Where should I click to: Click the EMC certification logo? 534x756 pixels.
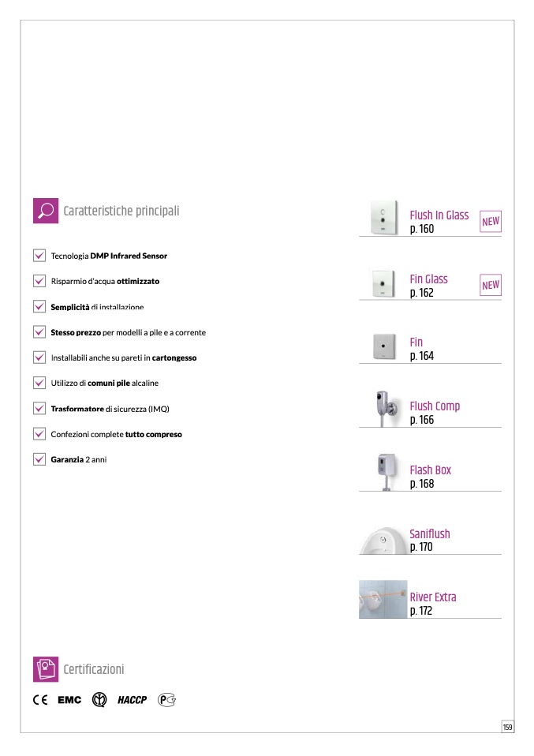point(69,700)
